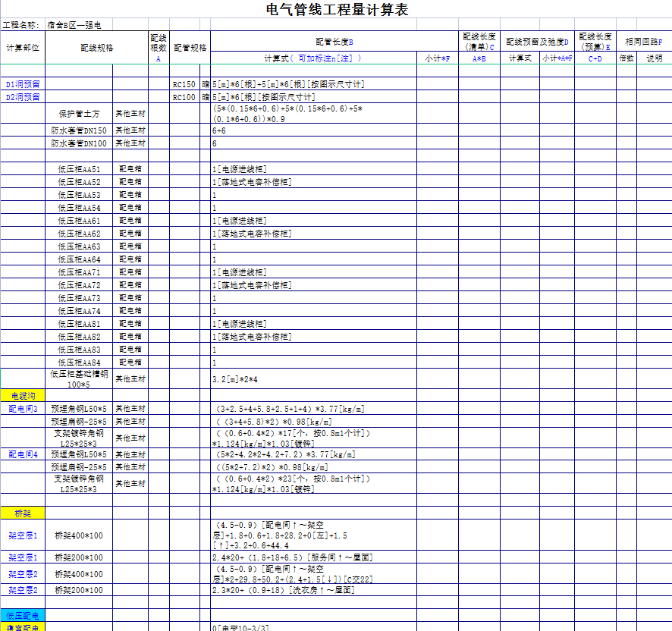Select the 配电间3 cell
The image size is (672, 631).
pyautogui.click(x=23, y=409)
